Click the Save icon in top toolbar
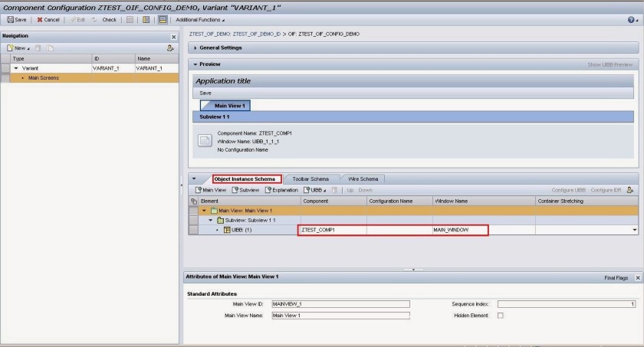Image resolution: width=644 pixels, height=347 pixels. 11,19
